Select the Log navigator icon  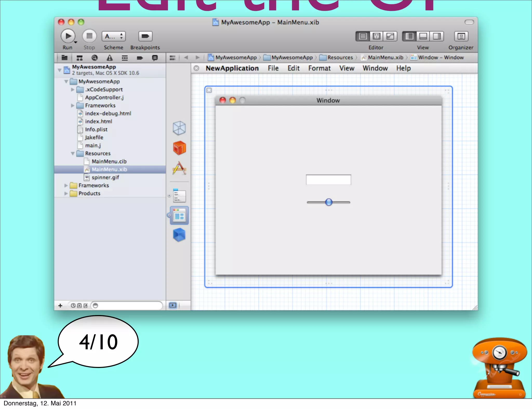155,58
